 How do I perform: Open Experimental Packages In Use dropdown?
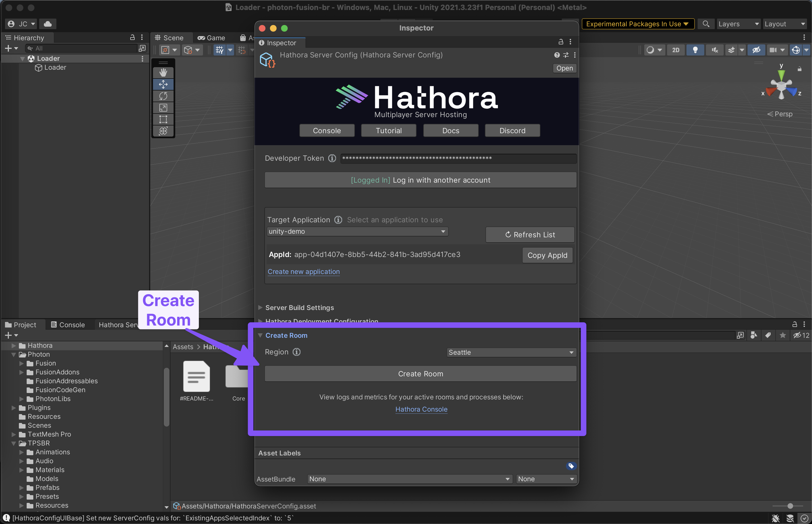[638, 24]
